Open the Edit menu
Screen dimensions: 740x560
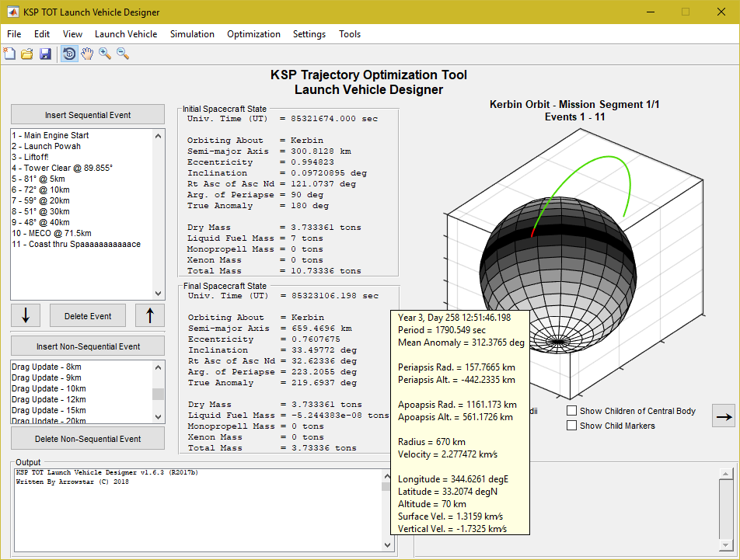(41, 34)
